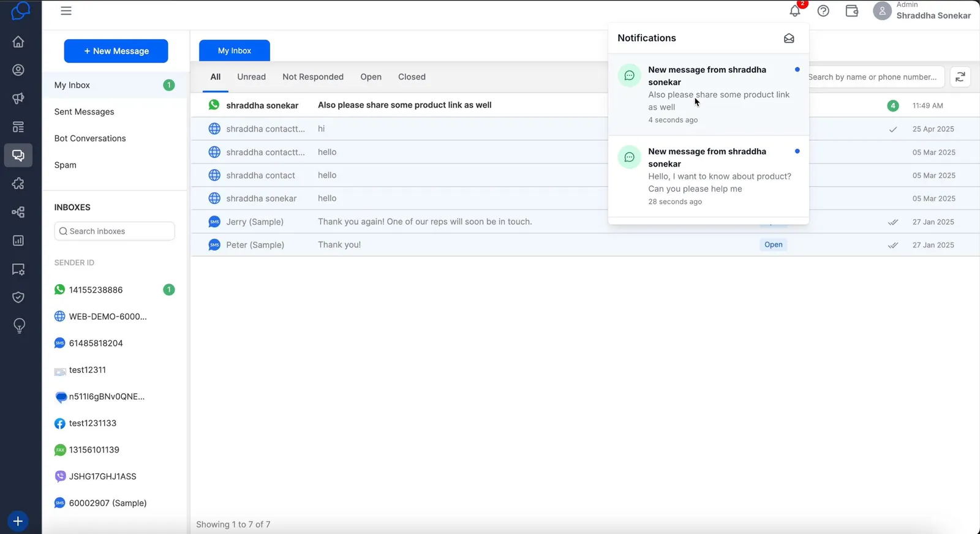Open the megaphone campaigns sidebar icon

click(18, 99)
